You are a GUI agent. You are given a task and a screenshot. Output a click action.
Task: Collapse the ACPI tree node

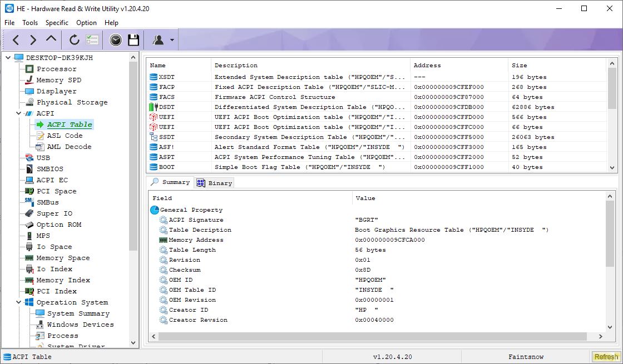pyautogui.click(x=18, y=113)
